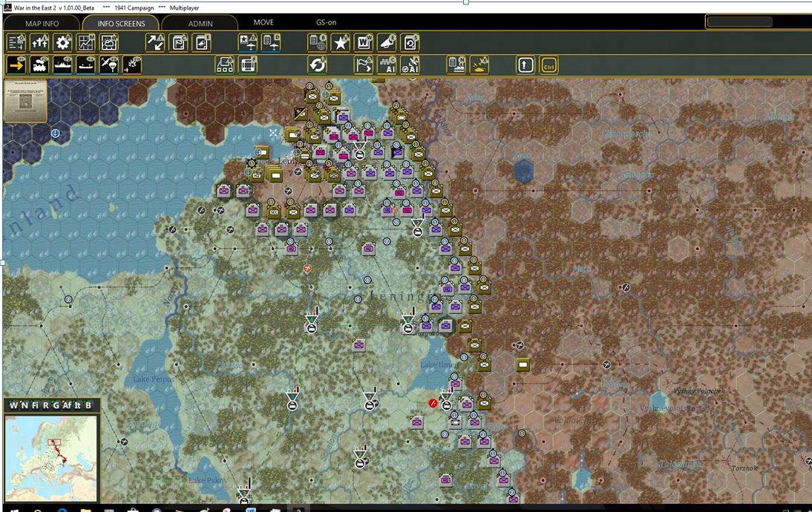The height and width of the screenshot is (512, 812).
Task: Toggle the G nation filter on minimap
Action: click(x=56, y=405)
